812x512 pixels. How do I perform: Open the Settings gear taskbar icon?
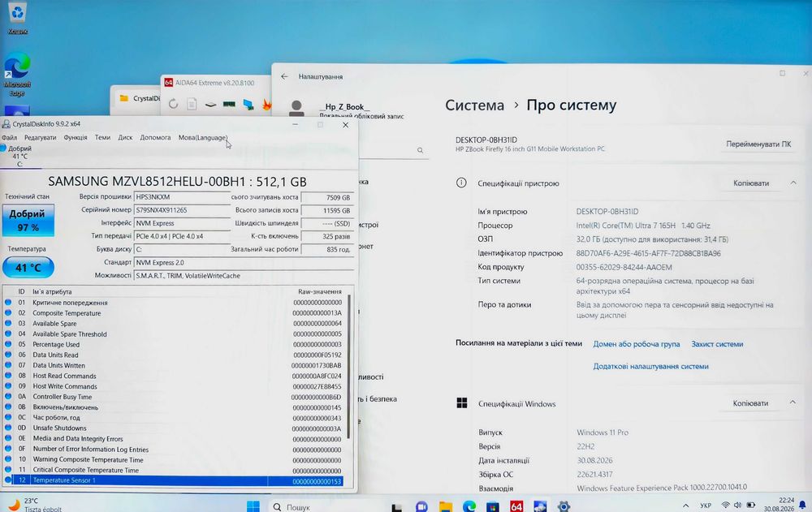[x=564, y=506]
